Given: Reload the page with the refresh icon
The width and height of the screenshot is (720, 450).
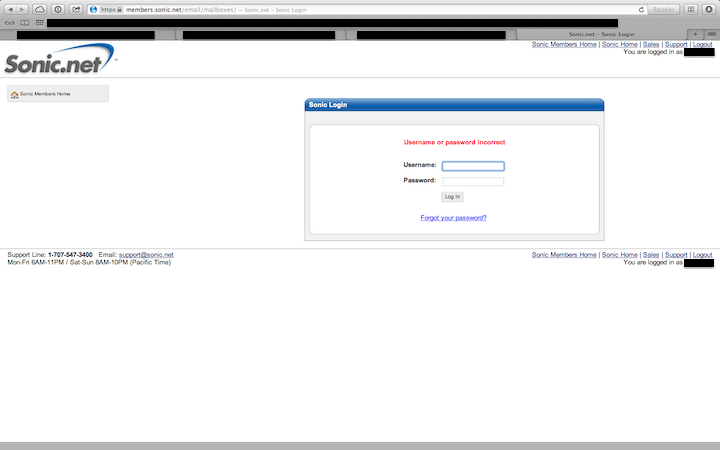Looking at the screenshot, I should (x=641, y=10).
